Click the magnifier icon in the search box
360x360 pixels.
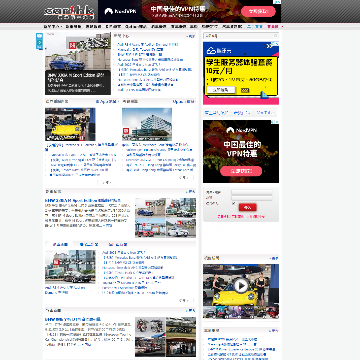[x=276, y=35]
